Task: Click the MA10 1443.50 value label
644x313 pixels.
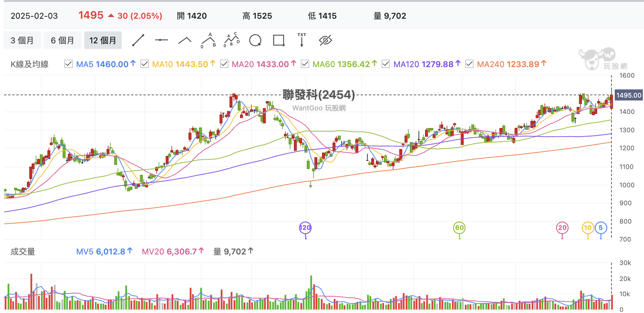Action: 183,64
